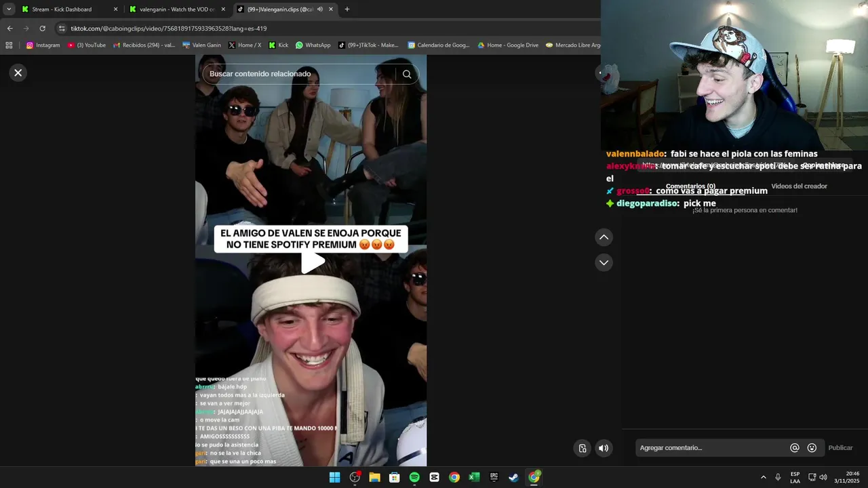
Task: Close the TikTok video viewer
Action: coord(18,73)
